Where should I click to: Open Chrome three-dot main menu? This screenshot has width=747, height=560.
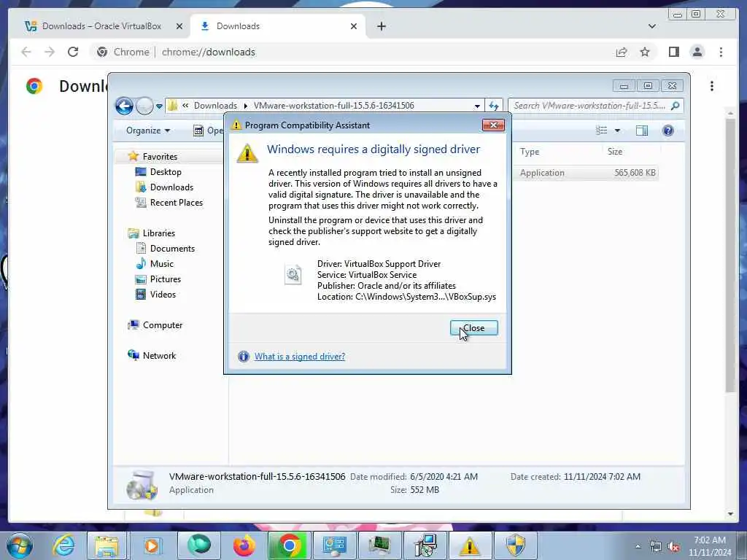click(721, 52)
